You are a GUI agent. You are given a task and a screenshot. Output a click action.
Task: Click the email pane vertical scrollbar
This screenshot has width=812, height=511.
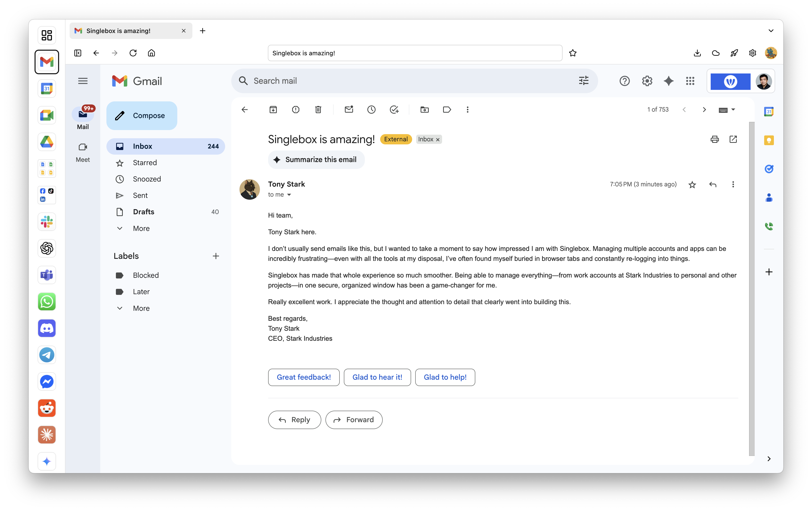pos(752,288)
